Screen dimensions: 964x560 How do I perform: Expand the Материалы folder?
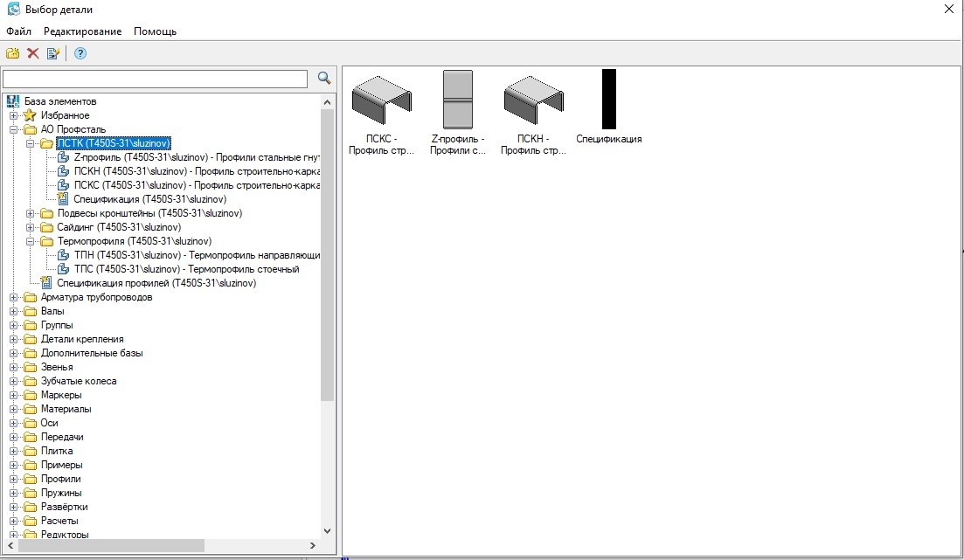(x=13, y=410)
